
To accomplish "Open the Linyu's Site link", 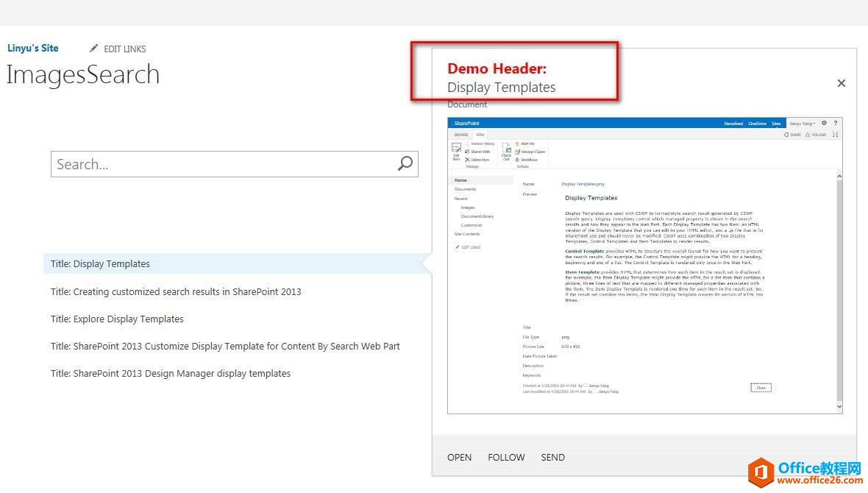I will (x=32, y=48).
